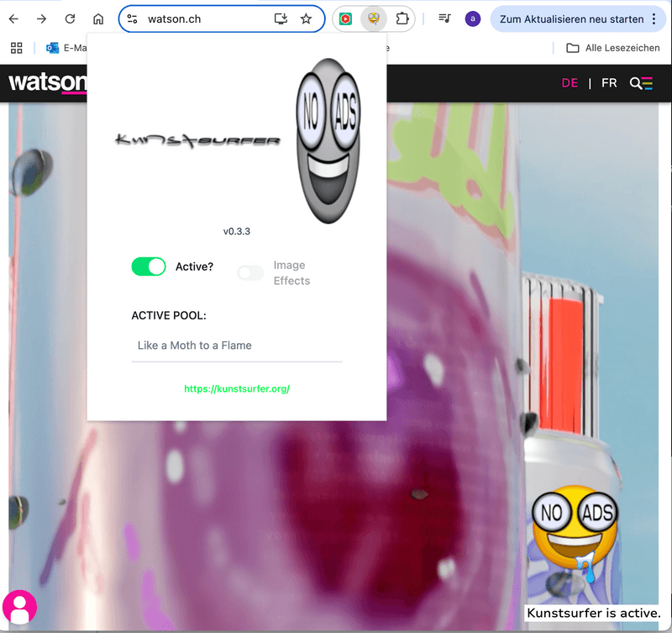
Task: Open the E-Mail Outlook bookmark
Action: click(x=66, y=48)
